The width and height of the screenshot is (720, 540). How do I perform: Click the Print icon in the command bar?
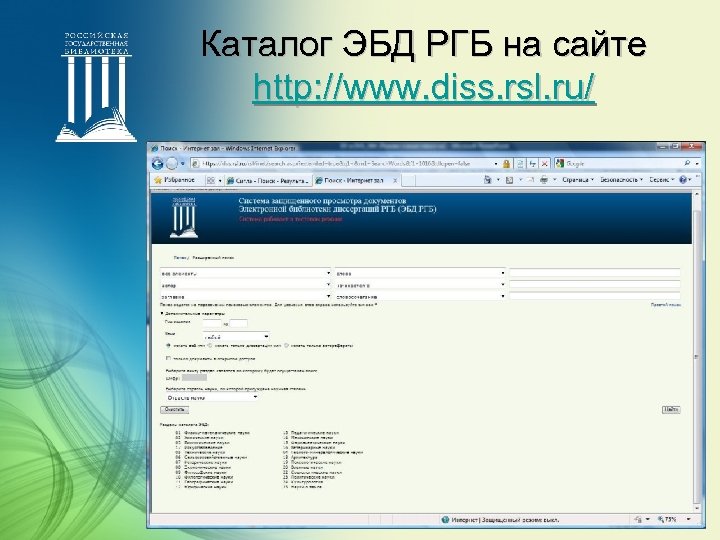click(x=544, y=180)
